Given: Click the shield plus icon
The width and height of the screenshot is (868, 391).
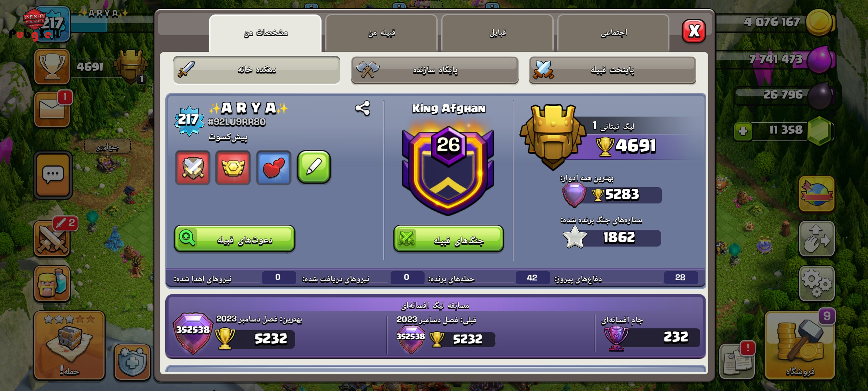Looking at the screenshot, I should coord(132,362).
